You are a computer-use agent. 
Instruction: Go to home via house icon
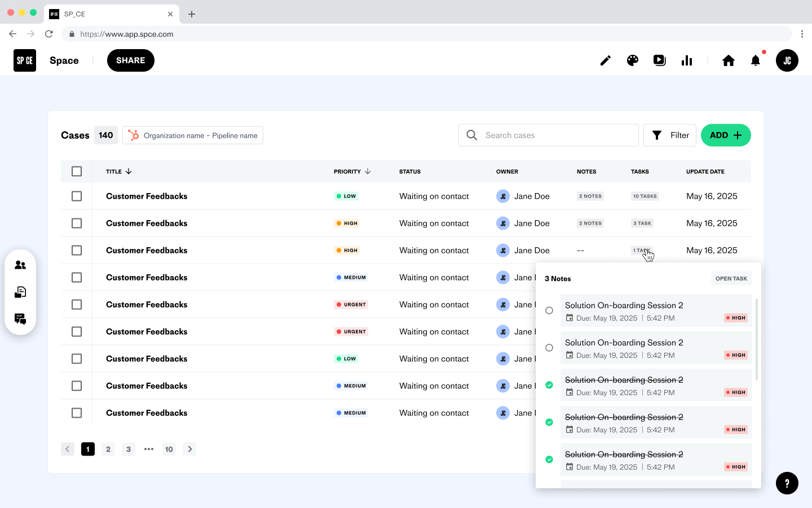click(729, 60)
